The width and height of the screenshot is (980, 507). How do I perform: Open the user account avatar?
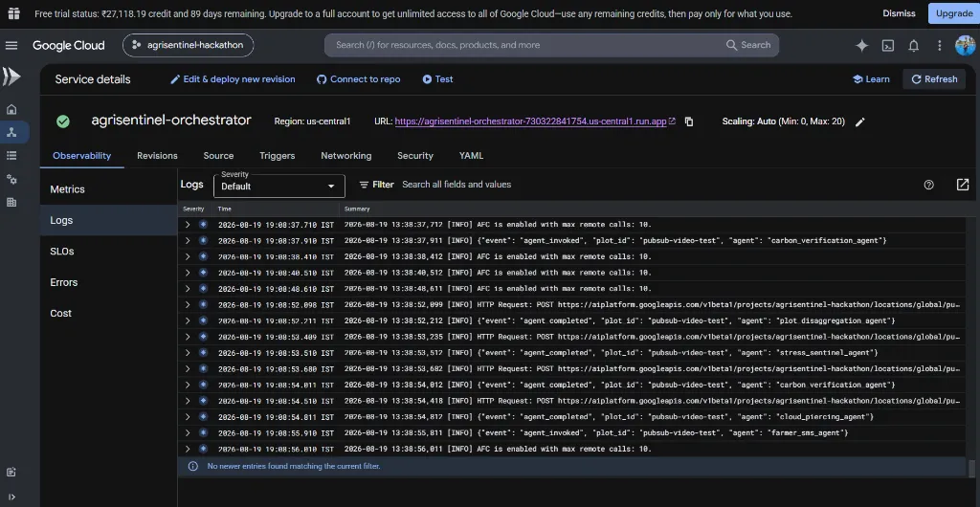(x=965, y=45)
